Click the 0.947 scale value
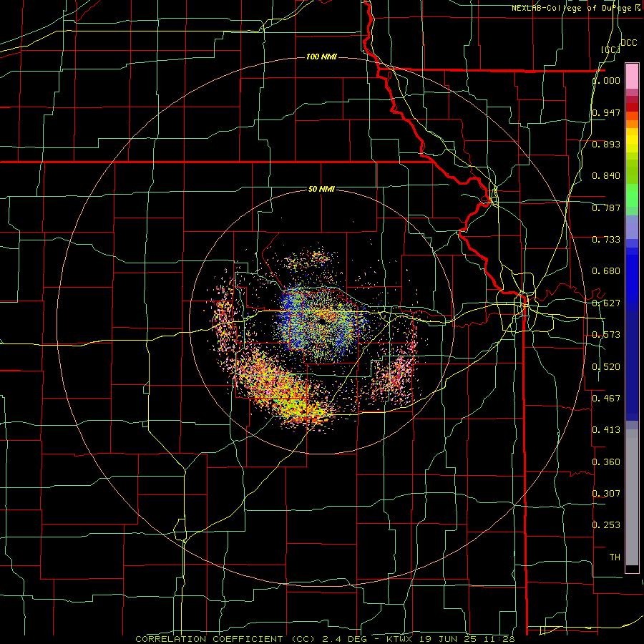The width and height of the screenshot is (644, 644). (x=606, y=112)
